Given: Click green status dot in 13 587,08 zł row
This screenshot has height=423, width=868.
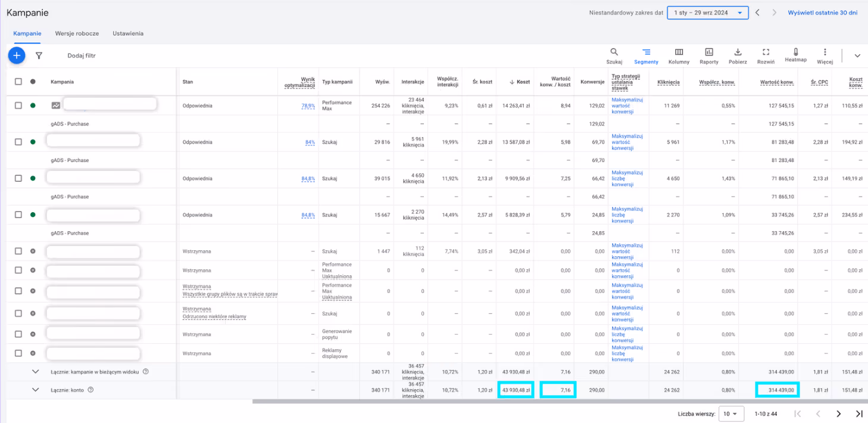Looking at the screenshot, I should point(33,142).
